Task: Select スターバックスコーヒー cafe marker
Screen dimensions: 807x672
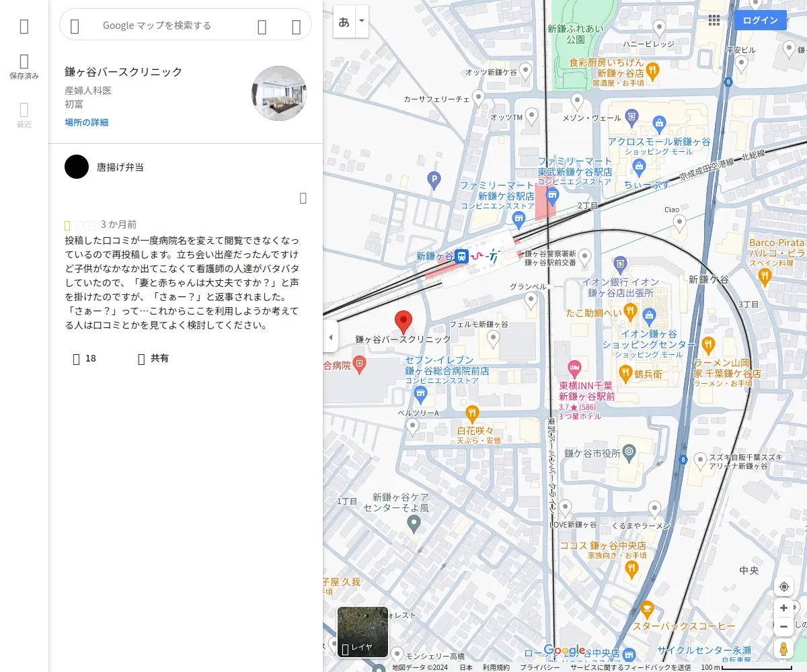Action: point(646,610)
